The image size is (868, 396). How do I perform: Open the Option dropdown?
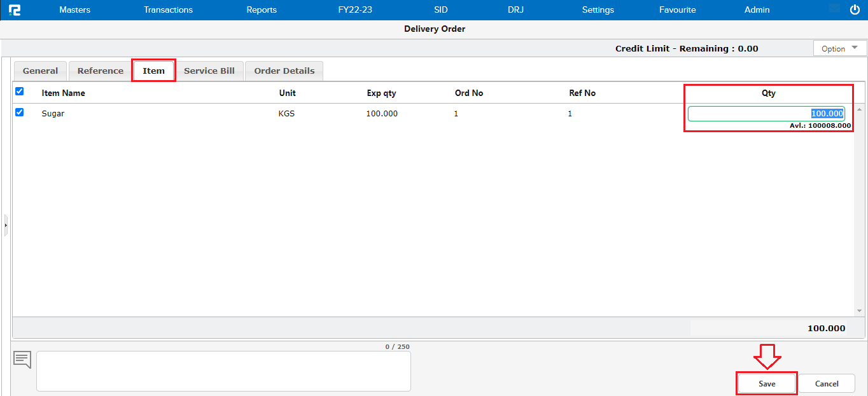[839, 48]
